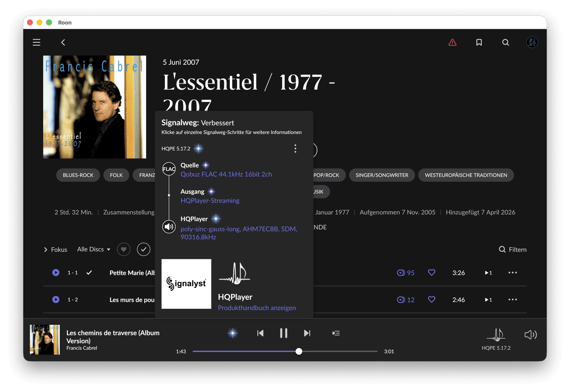This screenshot has width=570, height=392.
Task: Click the release date 5 Juni 2007
Action: (x=181, y=62)
